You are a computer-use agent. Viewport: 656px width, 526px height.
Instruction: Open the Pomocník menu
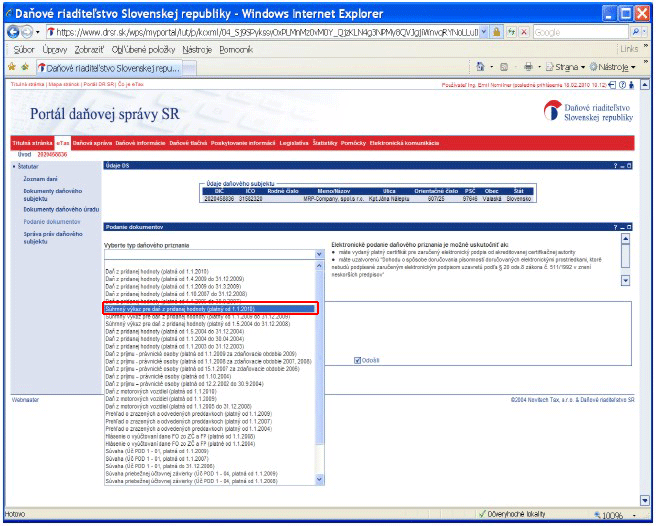(236, 50)
